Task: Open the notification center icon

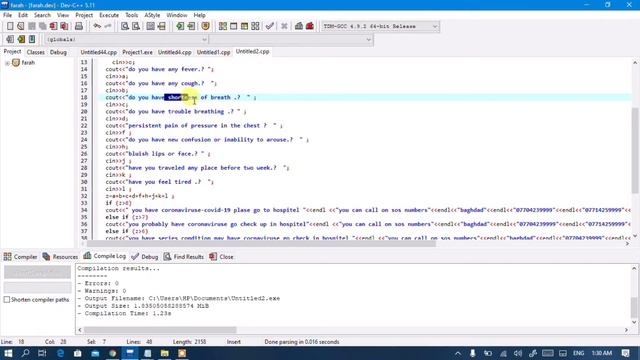Action: pos(626,353)
